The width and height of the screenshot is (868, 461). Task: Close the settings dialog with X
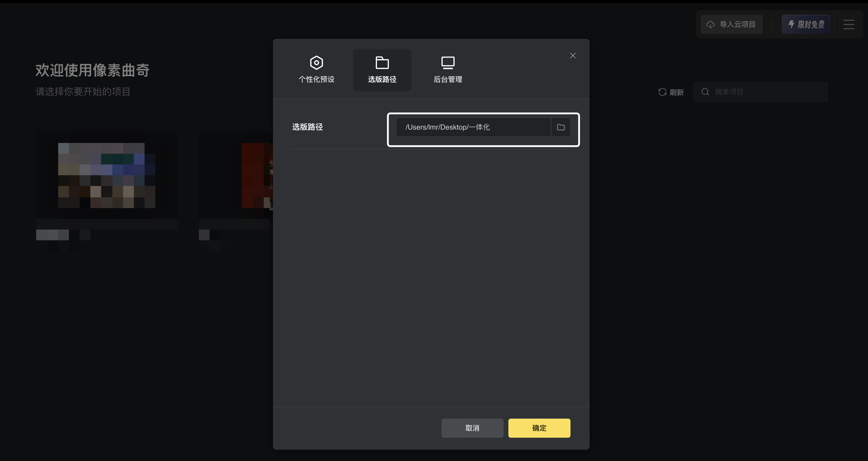point(573,56)
